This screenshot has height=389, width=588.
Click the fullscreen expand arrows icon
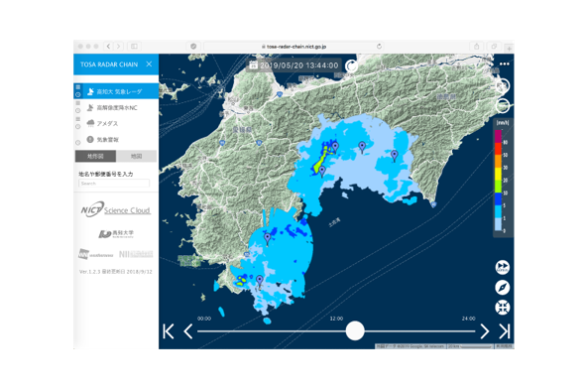[x=502, y=308]
